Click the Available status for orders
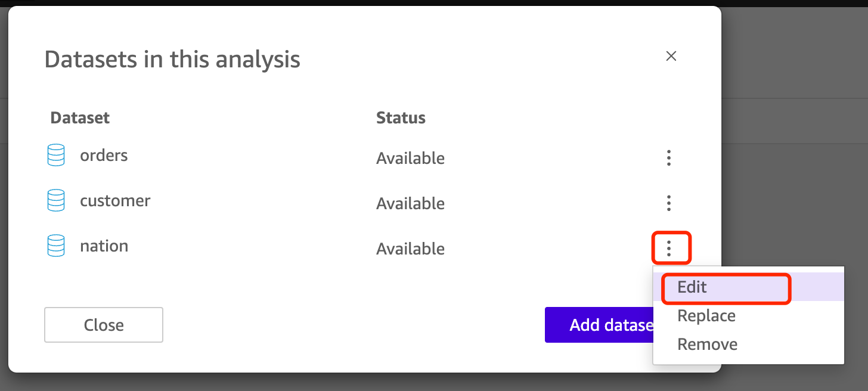This screenshot has height=391, width=868. 410,159
